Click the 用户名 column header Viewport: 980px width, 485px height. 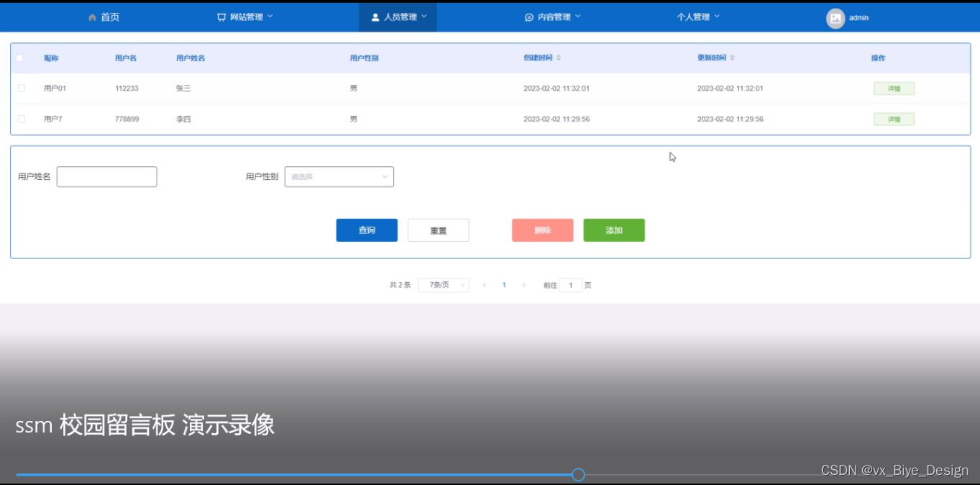tap(126, 58)
